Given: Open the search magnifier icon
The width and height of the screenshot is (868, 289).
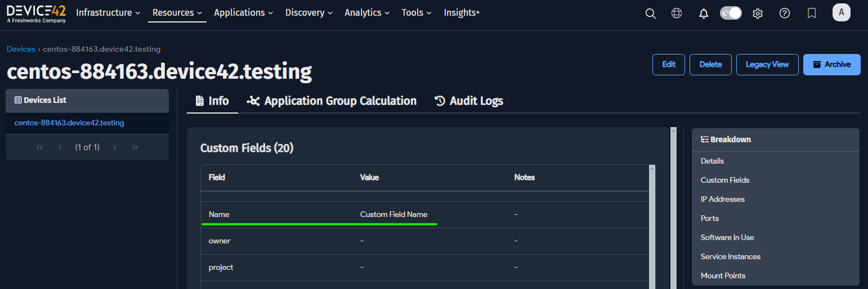Looking at the screenshot, I should [x=650, y=13].
